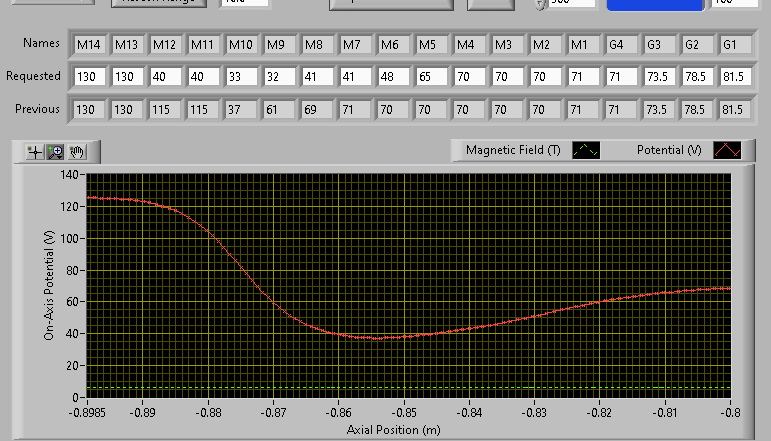Select the crosshair cursor tool
771x441 pixels.
click(x=35, y=152)
